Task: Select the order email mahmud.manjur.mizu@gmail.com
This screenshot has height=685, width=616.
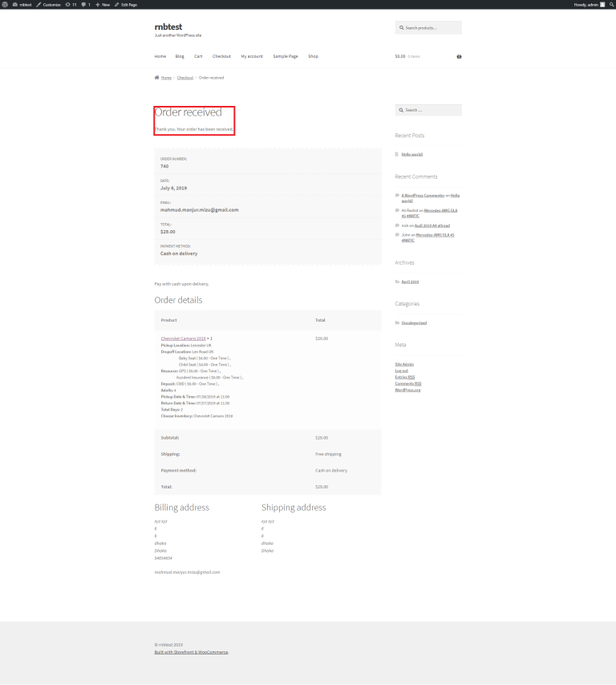Action: (x=199, y=209)
